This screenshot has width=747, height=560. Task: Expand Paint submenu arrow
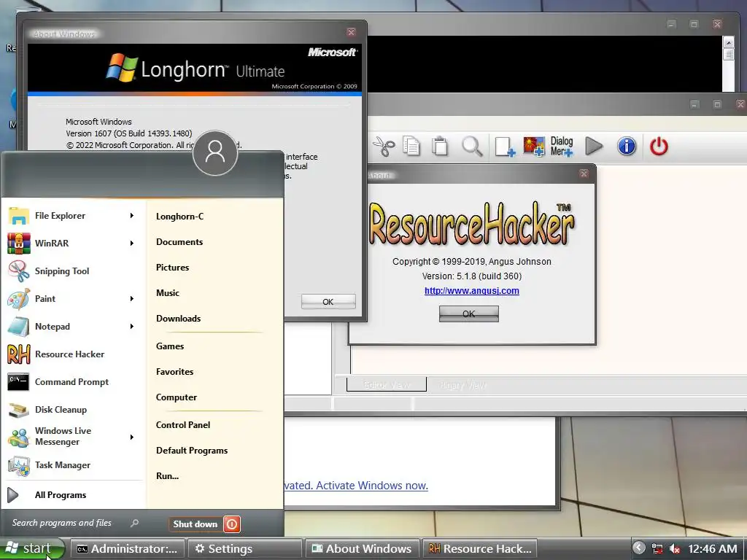(132, 298)
